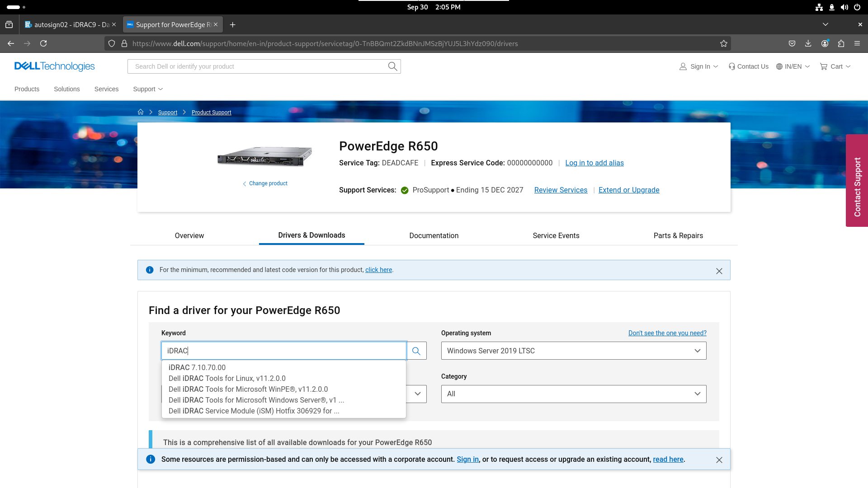Switch to the autosign02 iDRAC9 browser tab
The height and width of the screenshot is (488, 868).
(68, 25)
